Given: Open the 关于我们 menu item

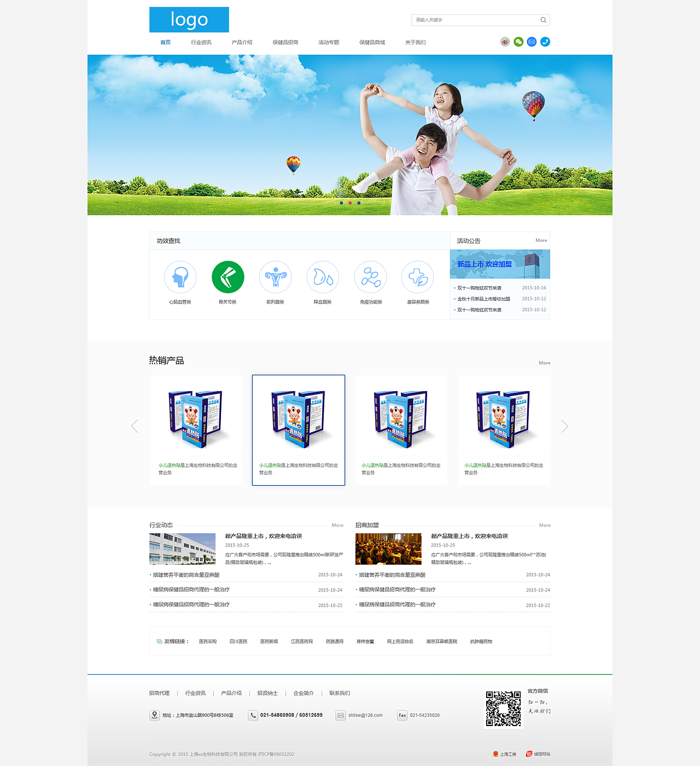Looking at the screenshot, I should [416, 42].
